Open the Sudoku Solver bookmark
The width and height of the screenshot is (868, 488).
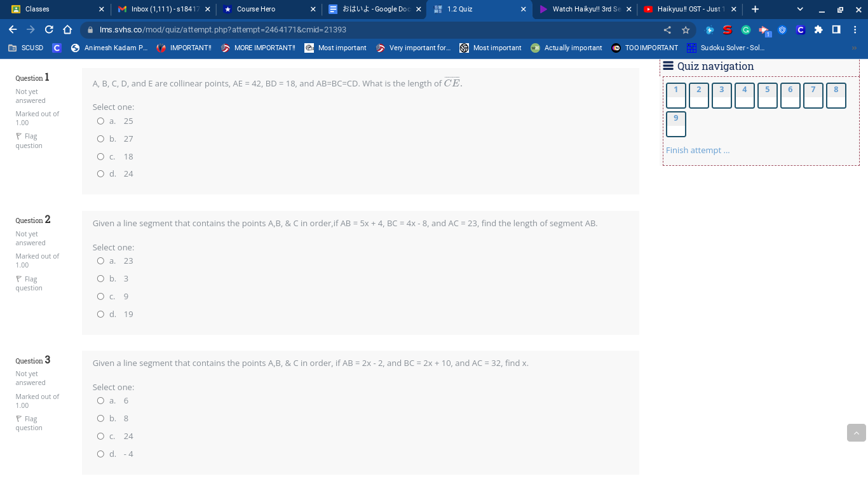tap(726, 48)
